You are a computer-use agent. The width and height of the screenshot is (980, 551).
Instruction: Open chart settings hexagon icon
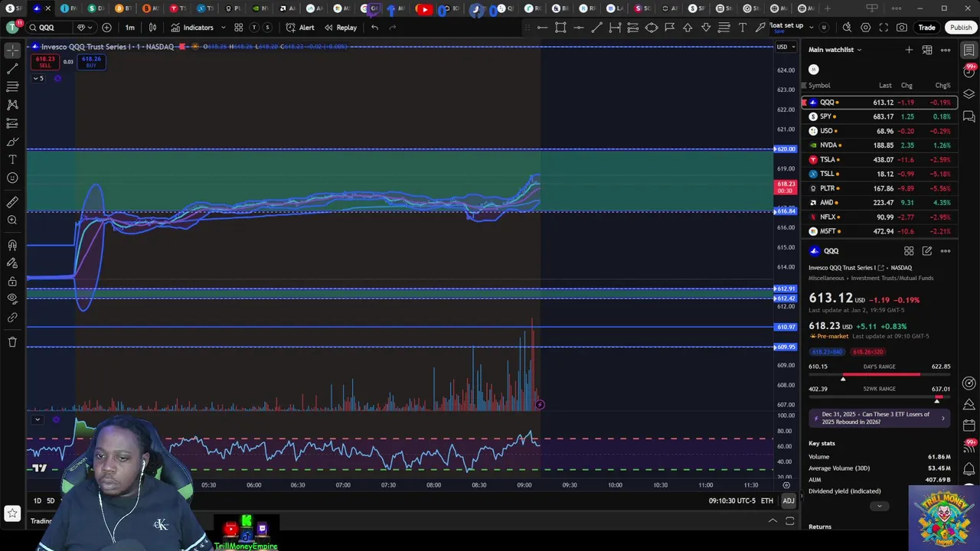[865, 28]
